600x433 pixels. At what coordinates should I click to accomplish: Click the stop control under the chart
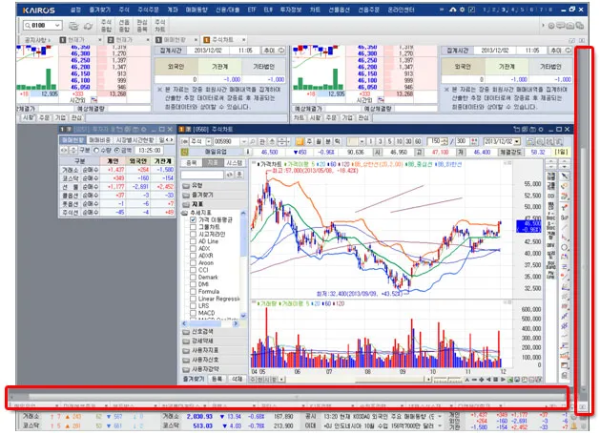pyautogui.click(x=496, y=379)
